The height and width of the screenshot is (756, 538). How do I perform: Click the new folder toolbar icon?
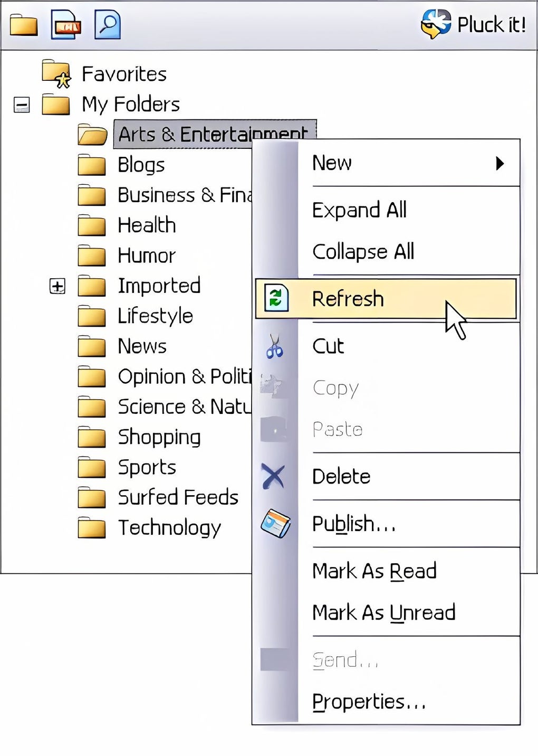point(24,25)
